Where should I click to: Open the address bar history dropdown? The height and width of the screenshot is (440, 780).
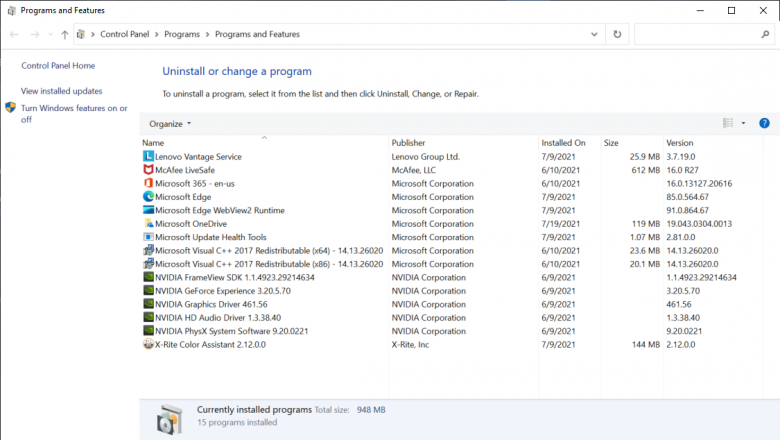(x=596, y=34)
